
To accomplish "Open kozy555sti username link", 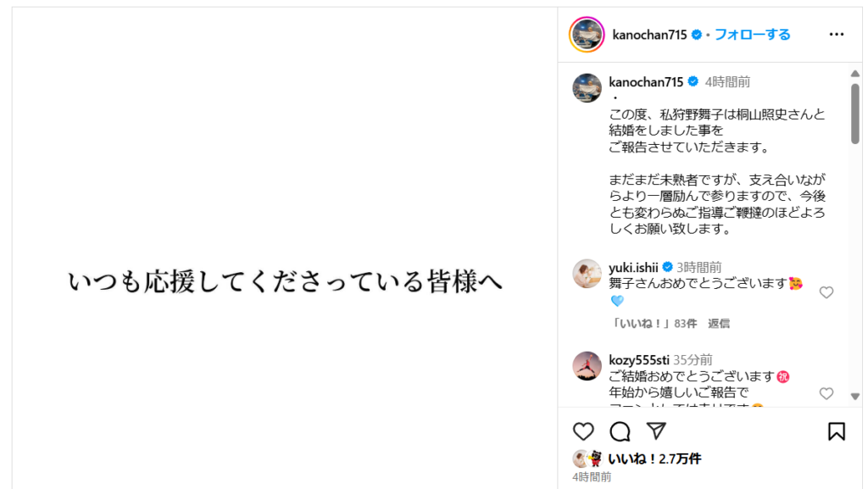I will point(639,359).
